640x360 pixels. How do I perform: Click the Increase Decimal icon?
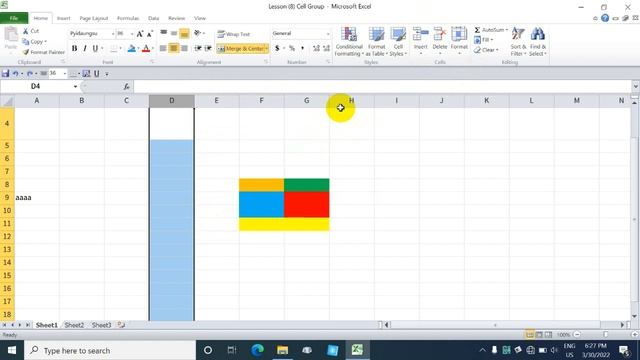point(316,49)
